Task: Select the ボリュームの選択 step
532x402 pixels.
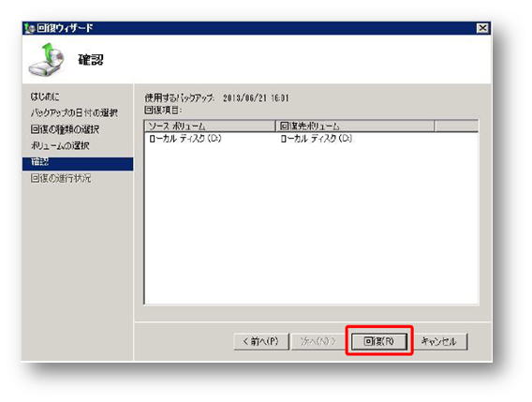Action: (60, 146)
